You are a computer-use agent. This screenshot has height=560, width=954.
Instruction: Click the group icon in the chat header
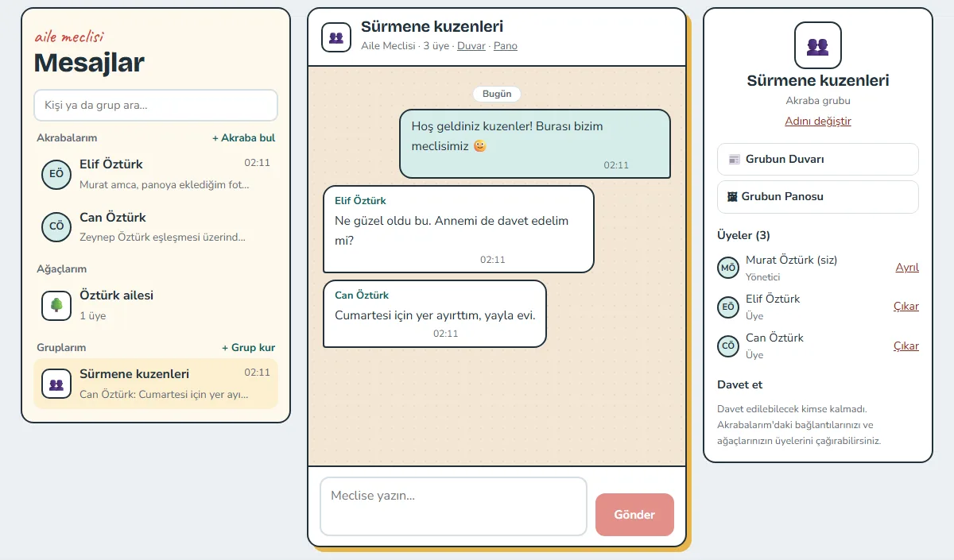tap(336, 37)
